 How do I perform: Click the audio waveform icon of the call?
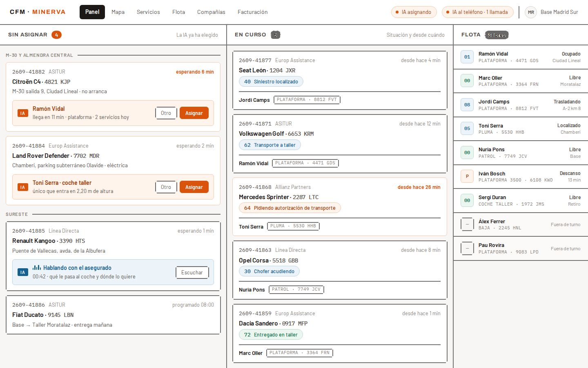37,267
